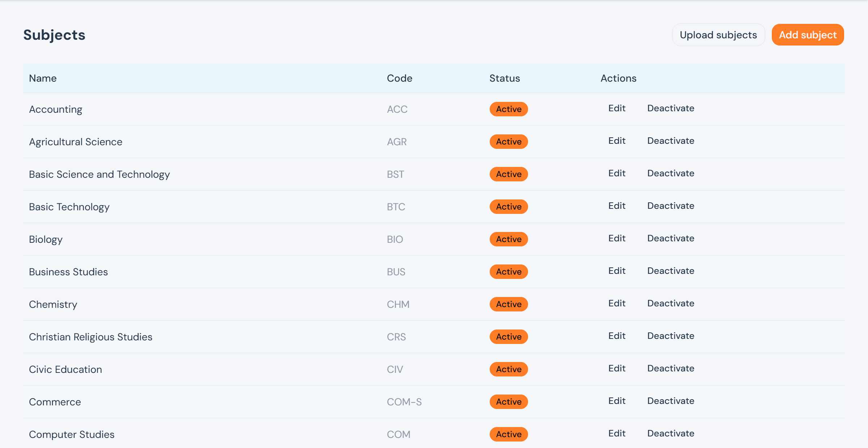868x448 pixels.
Task: Deactivate Computer Studies
Action: [671, 434]
